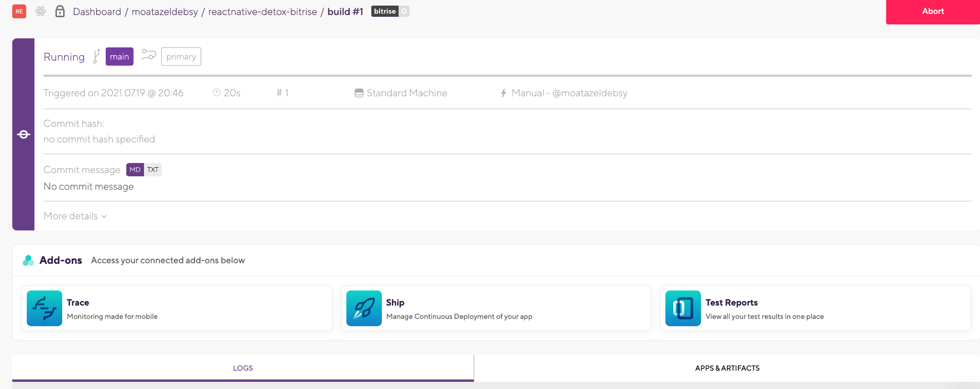Abort the running build
This screenshot has width=980, height=389.
click(x=933, y=11)
